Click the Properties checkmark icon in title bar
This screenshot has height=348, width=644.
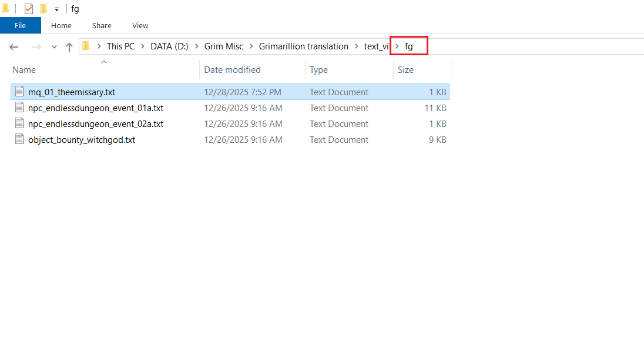pyautogui.click(x=29, y=9)
